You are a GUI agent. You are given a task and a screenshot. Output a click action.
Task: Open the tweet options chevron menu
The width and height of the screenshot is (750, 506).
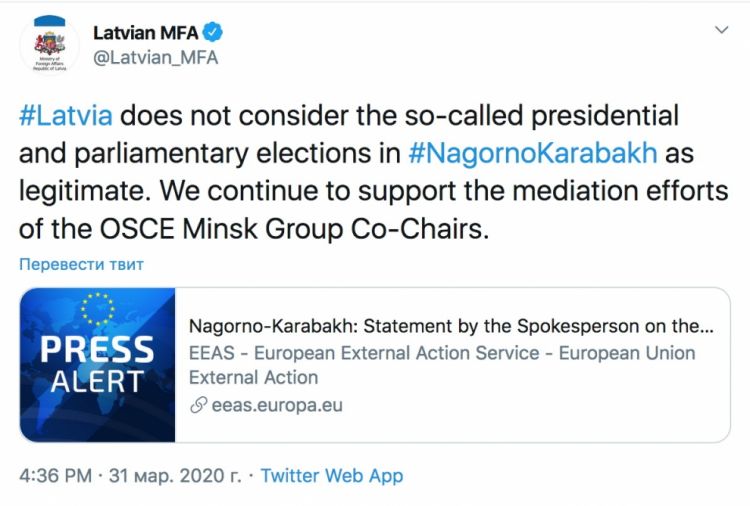point(721,31)
